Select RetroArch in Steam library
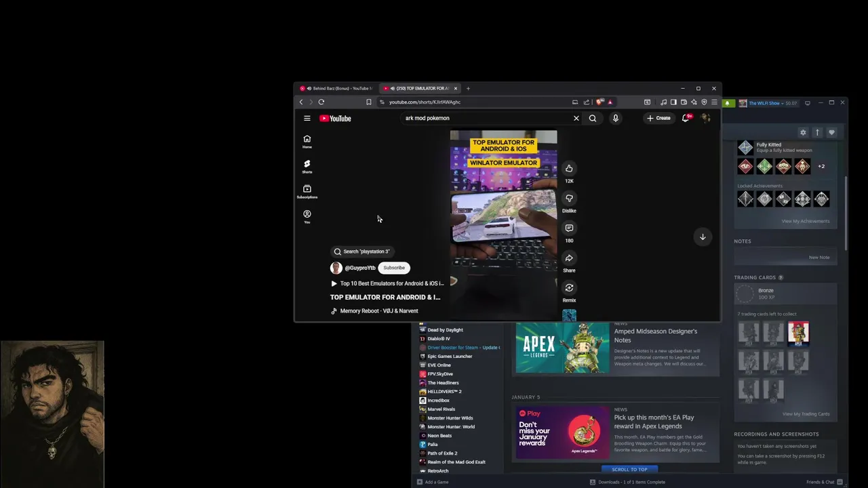Screen dimensions: 868x488 [437, 471]
